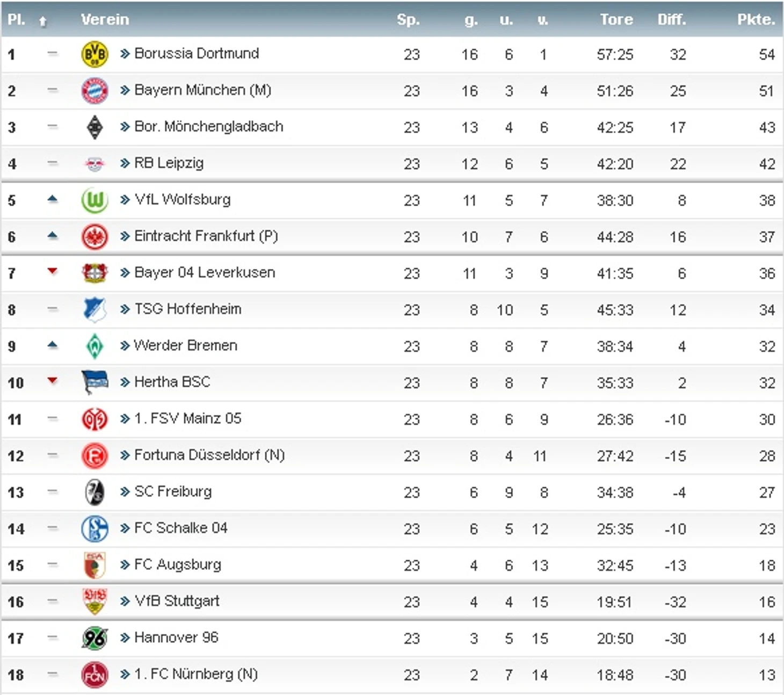This screenshot has height=695, width=784.
Task: Sort table by Pkte. column header
Action: (x=756, y=19)
